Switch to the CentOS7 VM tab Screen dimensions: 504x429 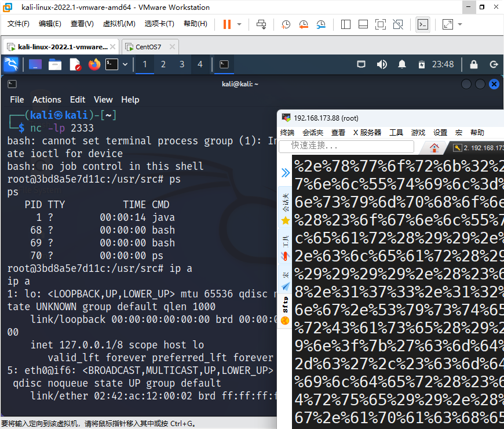point(148,47)
